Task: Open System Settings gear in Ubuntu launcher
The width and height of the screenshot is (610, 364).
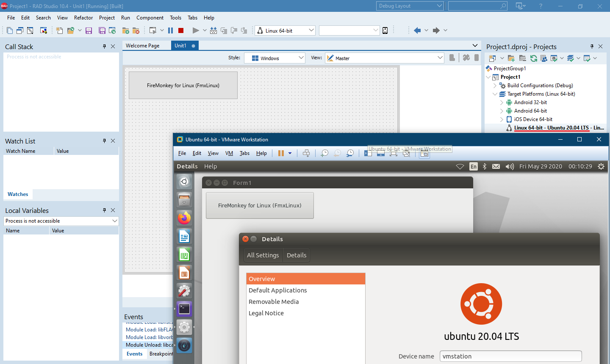Action: [184, 327]
